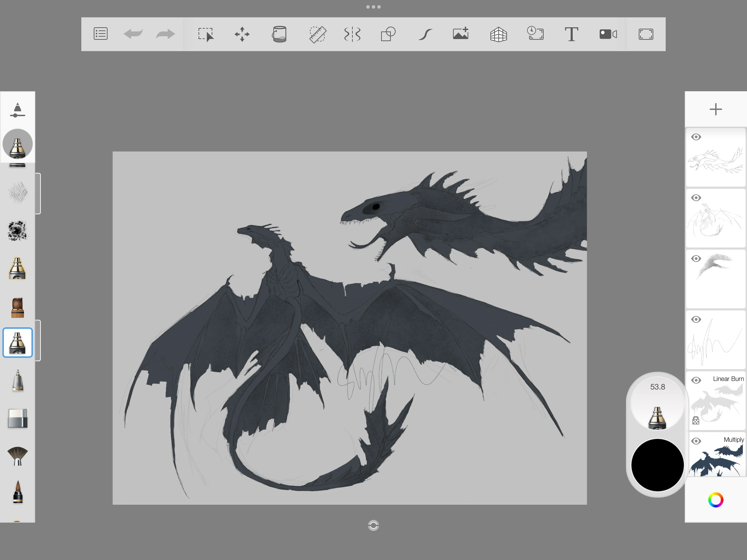Open brush properties slider icon
This screenshot has height=560, width=747.
[17, 110]
